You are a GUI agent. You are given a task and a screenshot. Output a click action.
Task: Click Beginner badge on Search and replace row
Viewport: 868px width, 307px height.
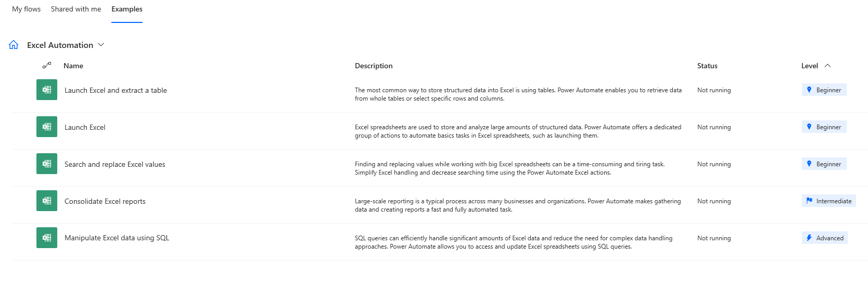tap(824, 164)
